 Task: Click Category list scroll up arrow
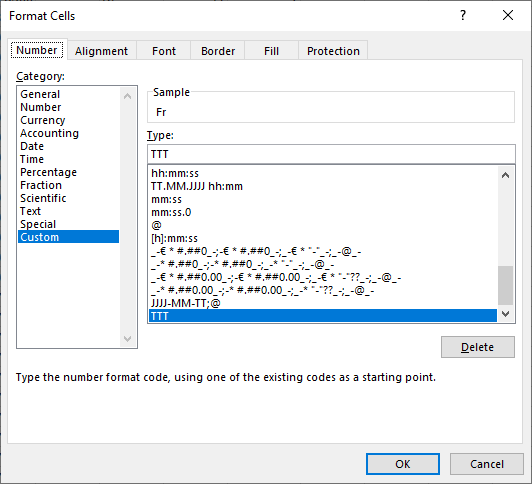click(128, 96)
